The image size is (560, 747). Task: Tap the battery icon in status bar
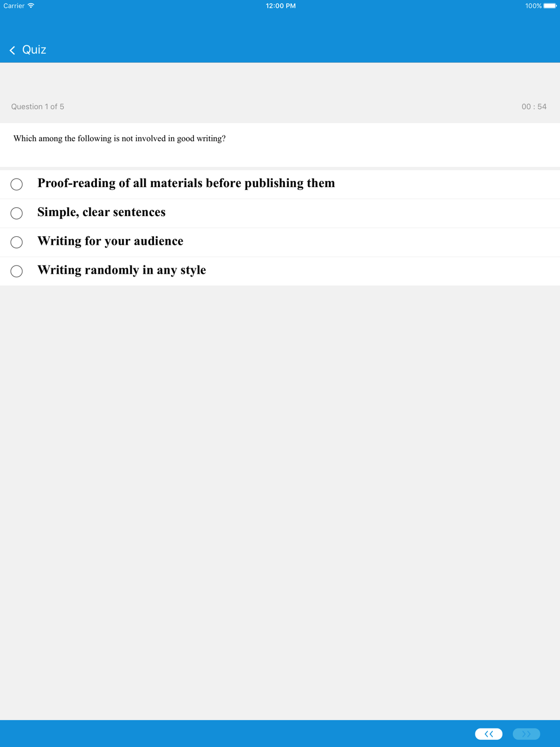click(550, 6)
